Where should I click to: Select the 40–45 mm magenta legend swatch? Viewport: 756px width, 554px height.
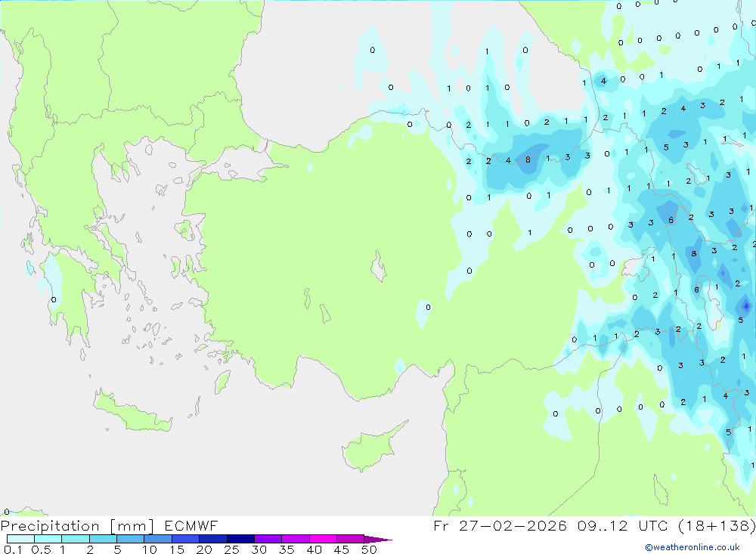pos(323,539)
